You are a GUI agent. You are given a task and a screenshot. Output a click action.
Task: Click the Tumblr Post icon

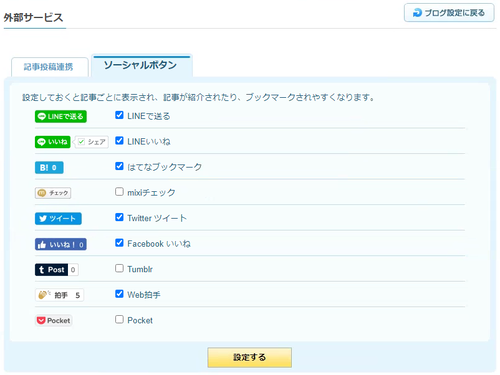pos(56,270)
